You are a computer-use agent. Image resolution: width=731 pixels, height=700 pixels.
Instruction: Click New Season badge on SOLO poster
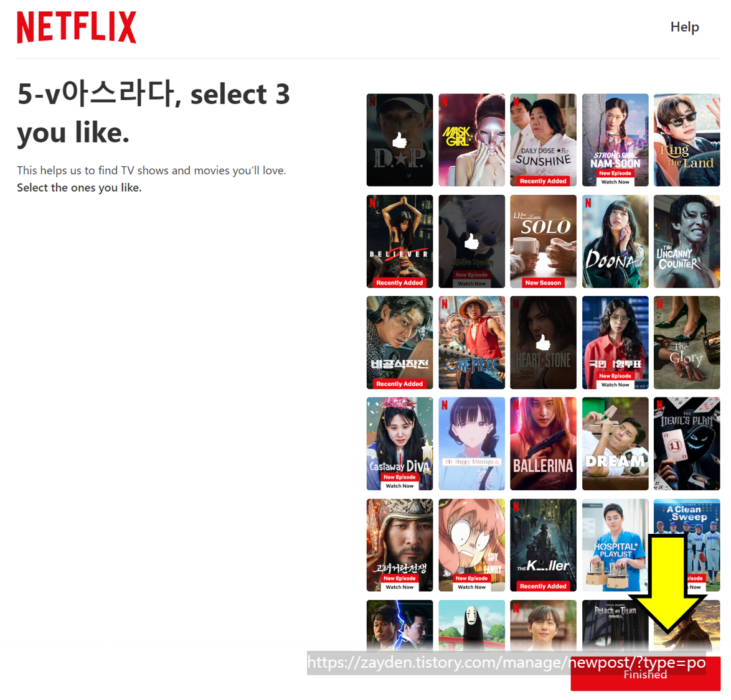point(543,282)
